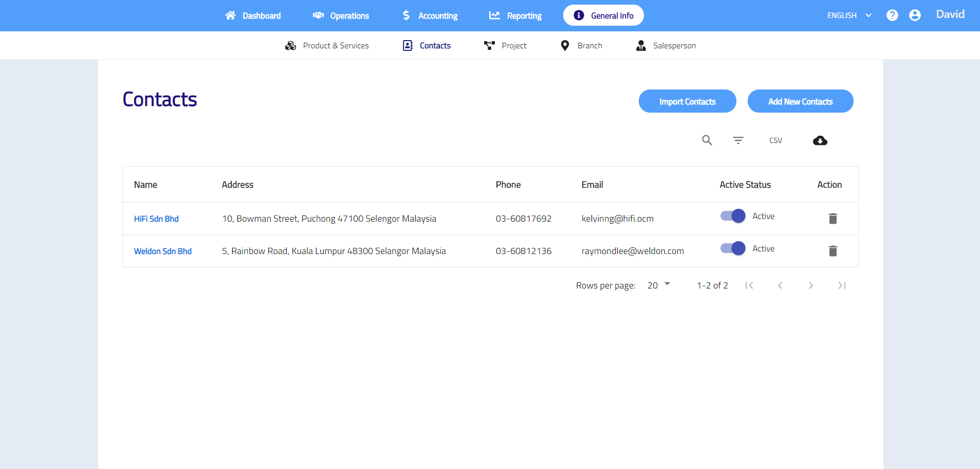980x469 pixels.
Task: Open the Weldon Sdn Bhd contact link
Action: click(x=162, y=251)
